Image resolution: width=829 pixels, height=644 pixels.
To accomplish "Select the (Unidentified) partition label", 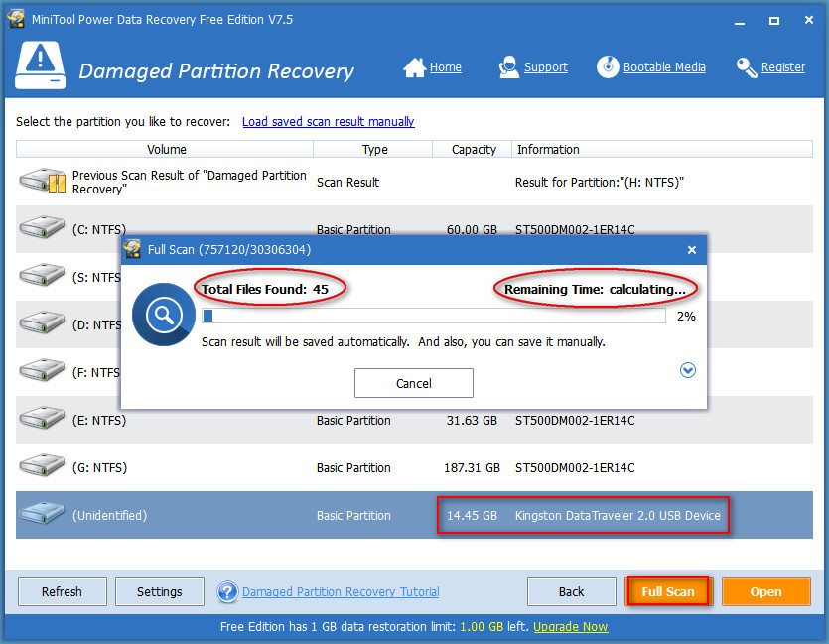I will [109, 516].
